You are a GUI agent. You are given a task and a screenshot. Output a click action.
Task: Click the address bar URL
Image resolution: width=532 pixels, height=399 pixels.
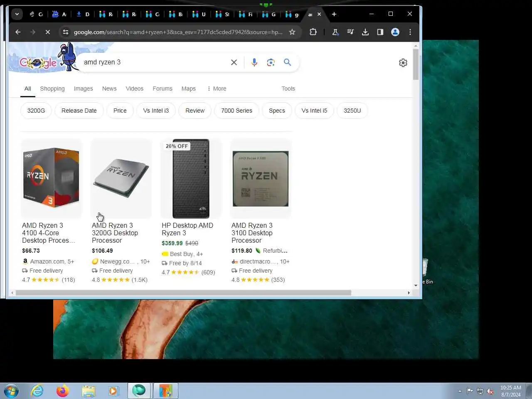[x=178, y=32]
